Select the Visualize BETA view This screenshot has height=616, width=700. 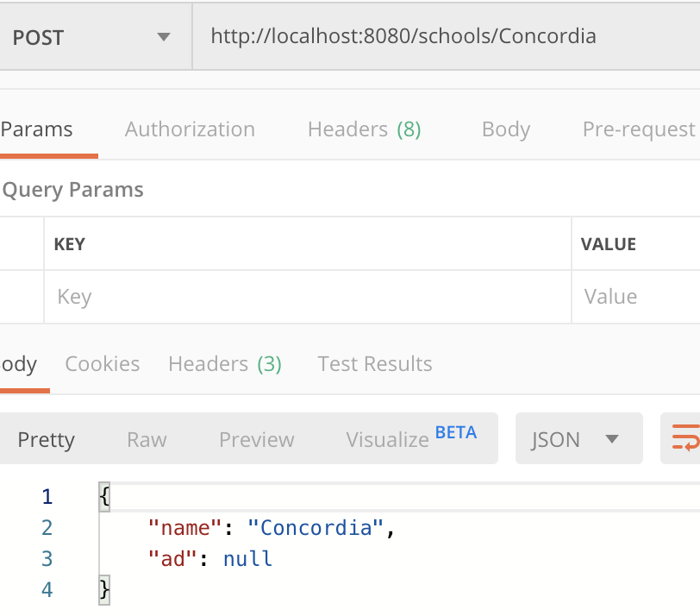point(411,438)
